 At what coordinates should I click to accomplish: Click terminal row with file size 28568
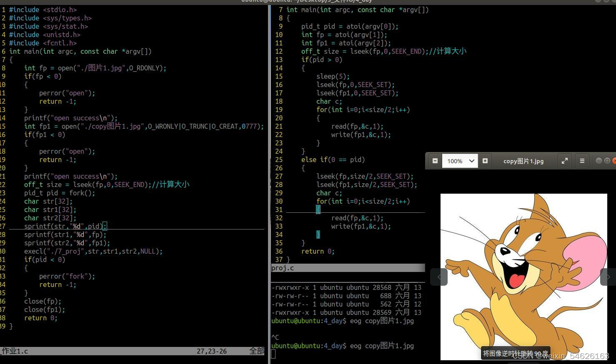pos(346,287)
